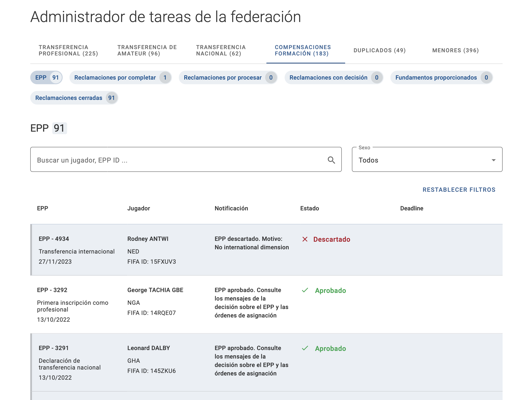Open the Sexo dropdown arrow
This screenshot has height=400, width=532.
493,160
